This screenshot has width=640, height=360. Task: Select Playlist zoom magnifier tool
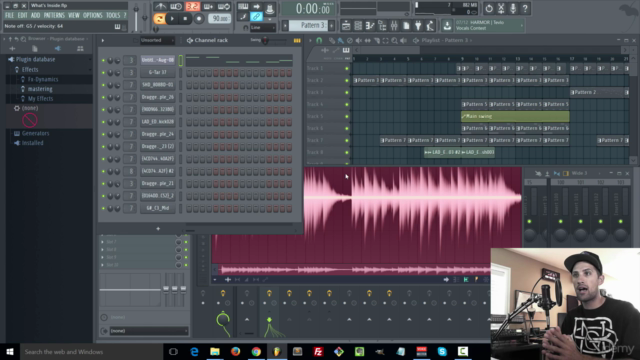click(394, 40)
